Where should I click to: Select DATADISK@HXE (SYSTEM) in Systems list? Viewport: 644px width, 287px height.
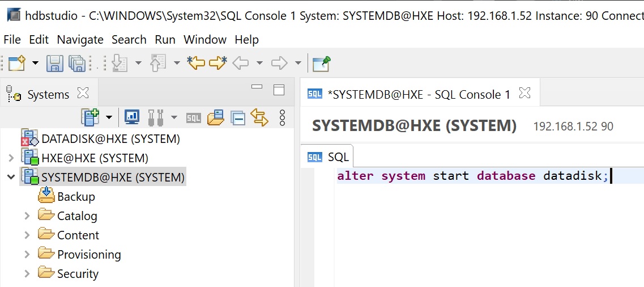[110, 139]
